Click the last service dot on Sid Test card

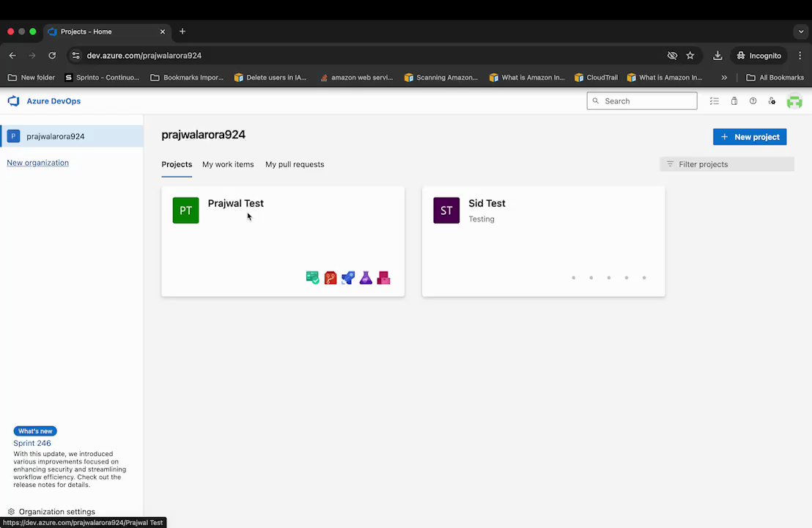(644, 278)
